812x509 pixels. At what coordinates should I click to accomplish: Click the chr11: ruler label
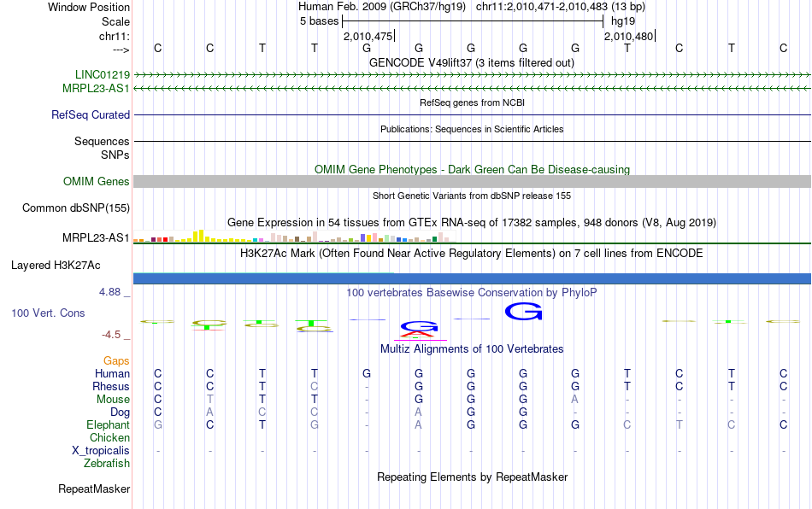click(114, 36)
